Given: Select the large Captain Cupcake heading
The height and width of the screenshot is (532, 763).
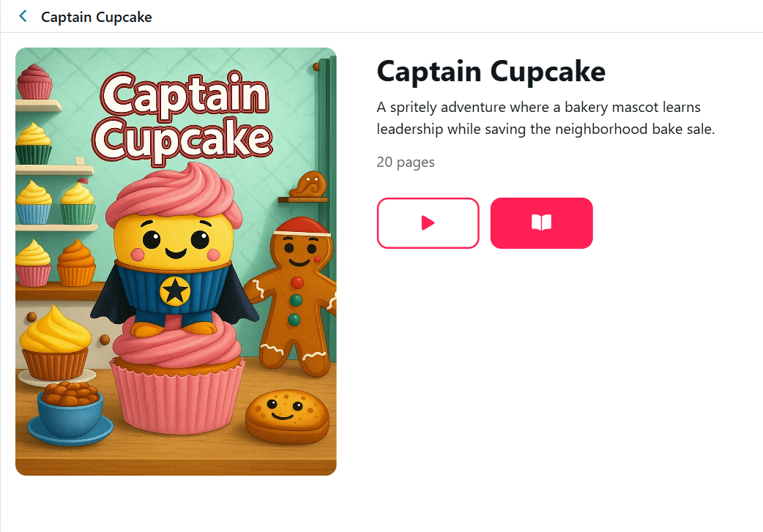Looking at the screenshot, I should (x=491, y=72).
